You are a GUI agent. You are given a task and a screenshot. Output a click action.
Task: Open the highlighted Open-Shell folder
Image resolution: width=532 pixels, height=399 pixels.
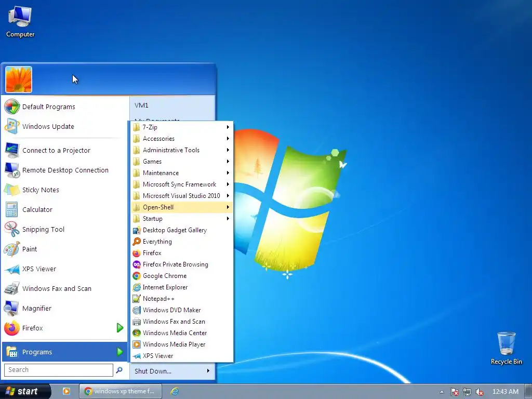point(182,207)
